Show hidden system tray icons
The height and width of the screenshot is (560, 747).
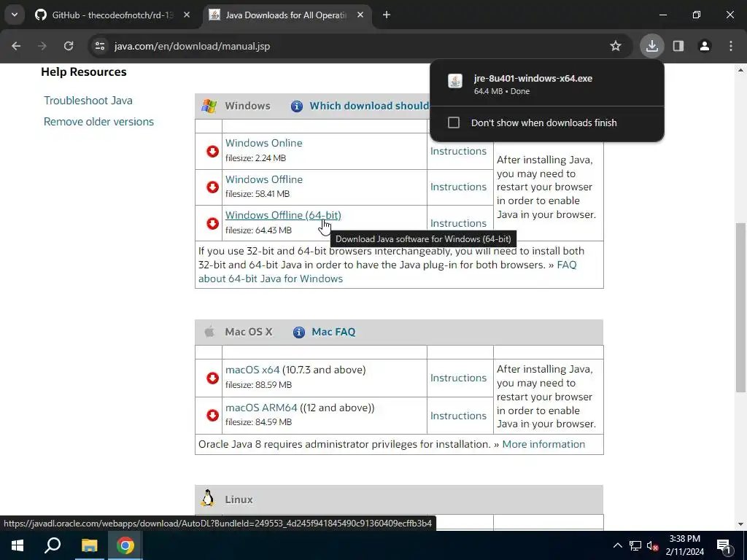pos(617,546)
